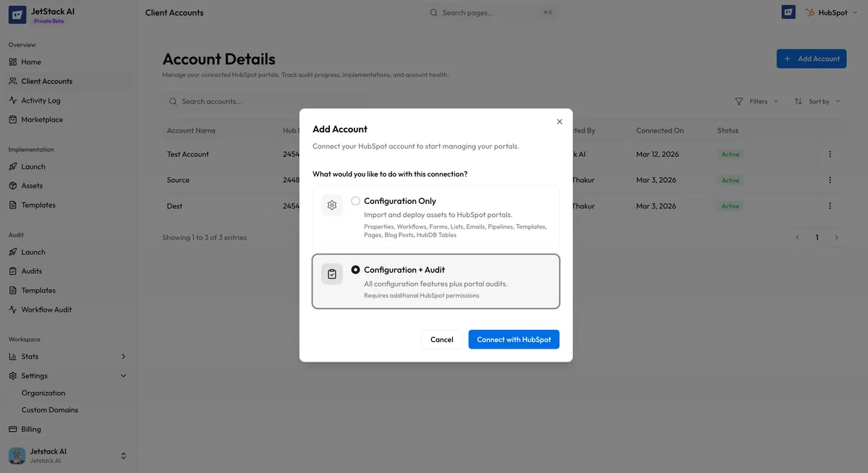Select the Configuration + Audit radio button
The height and width of the screenshot is (473, 868).
point(355,269)
